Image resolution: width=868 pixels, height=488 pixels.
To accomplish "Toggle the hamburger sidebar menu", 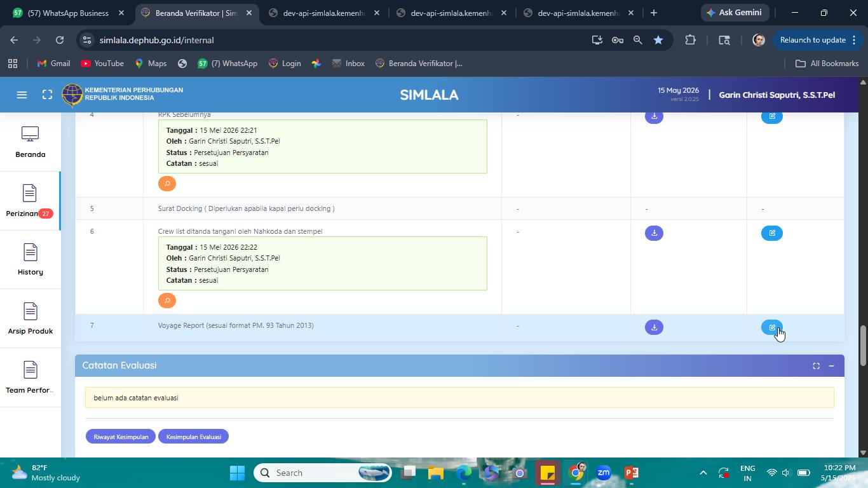I will click(22, 95).
